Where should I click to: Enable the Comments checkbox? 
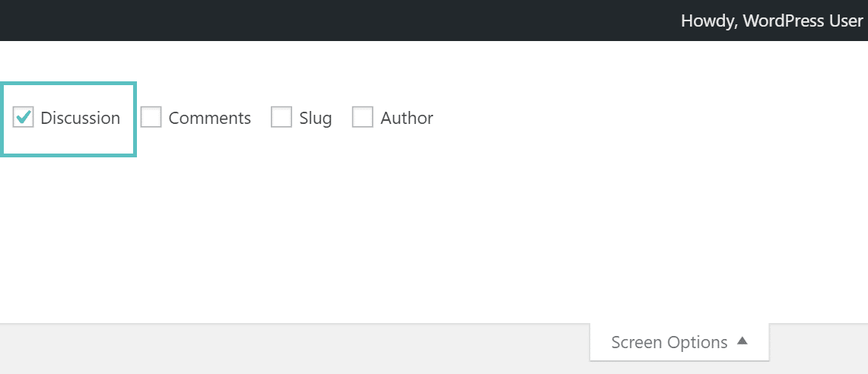pos(151,118)
